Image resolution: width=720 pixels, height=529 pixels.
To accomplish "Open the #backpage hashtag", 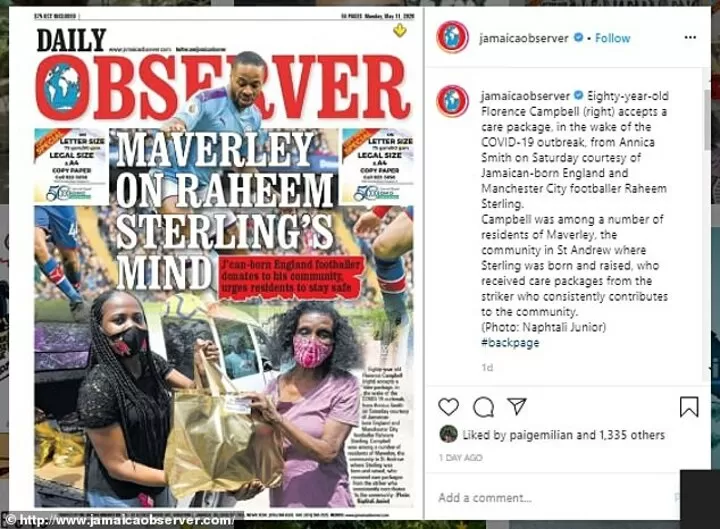I will click(x=510, y=343).
